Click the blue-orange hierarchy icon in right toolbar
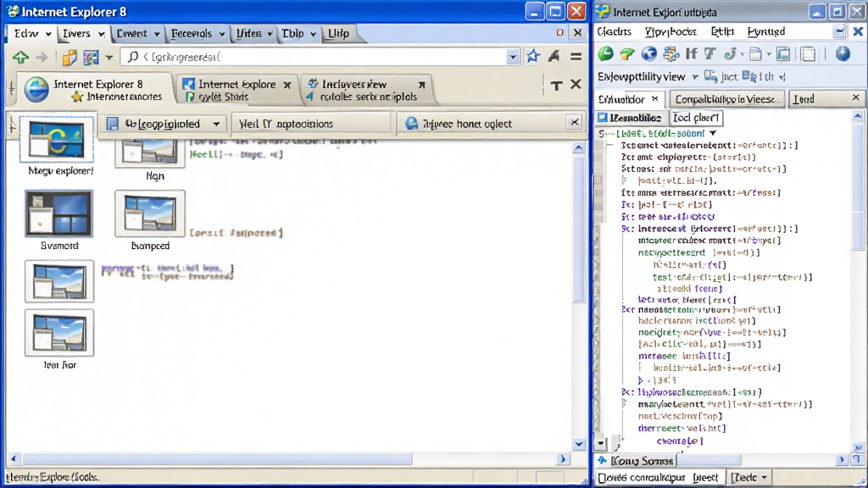This screenshot has width=868, height=488. click(x=671, y=53)
